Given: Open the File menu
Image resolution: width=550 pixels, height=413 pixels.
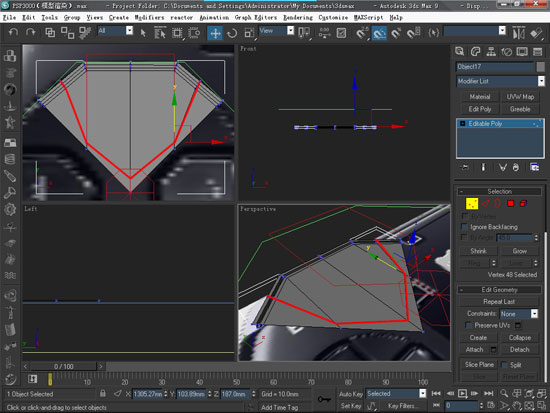Looking at the screenshot, I should pos(9,18).
